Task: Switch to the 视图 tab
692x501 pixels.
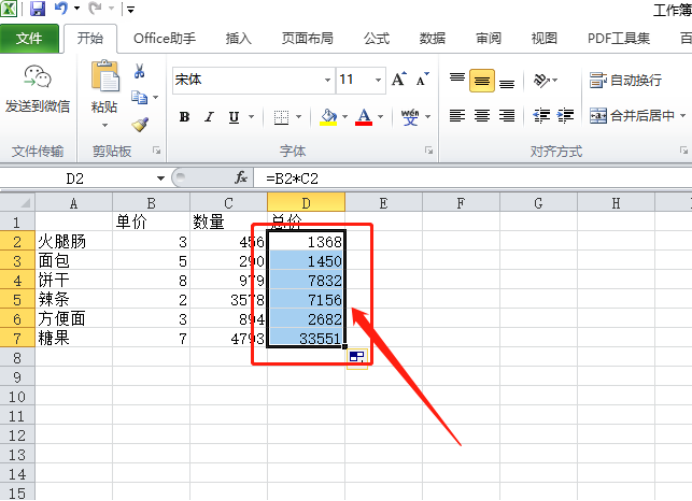Action: point(544,39)
